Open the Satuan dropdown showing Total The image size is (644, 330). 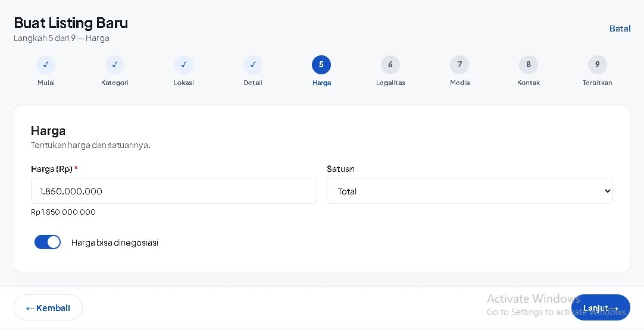470,191
